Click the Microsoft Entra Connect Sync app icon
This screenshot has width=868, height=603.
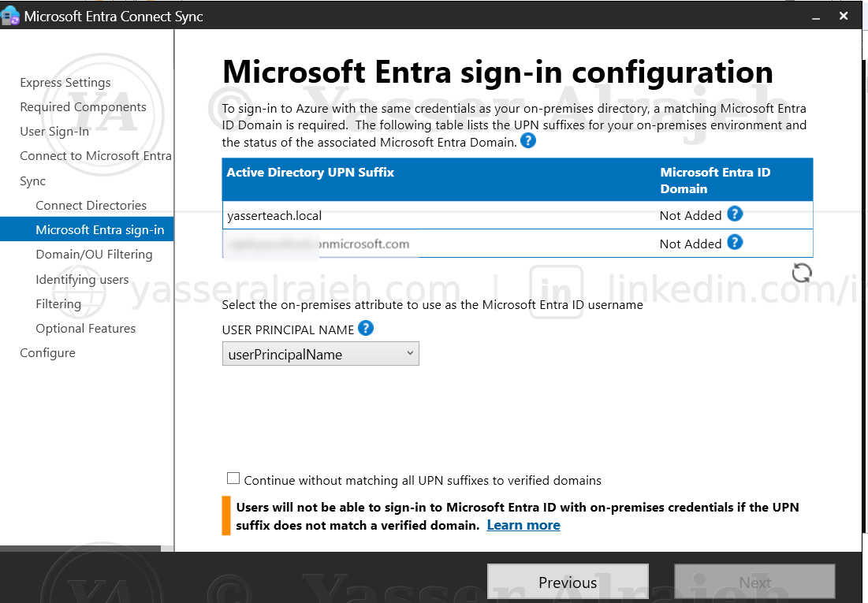click(10, 16)
